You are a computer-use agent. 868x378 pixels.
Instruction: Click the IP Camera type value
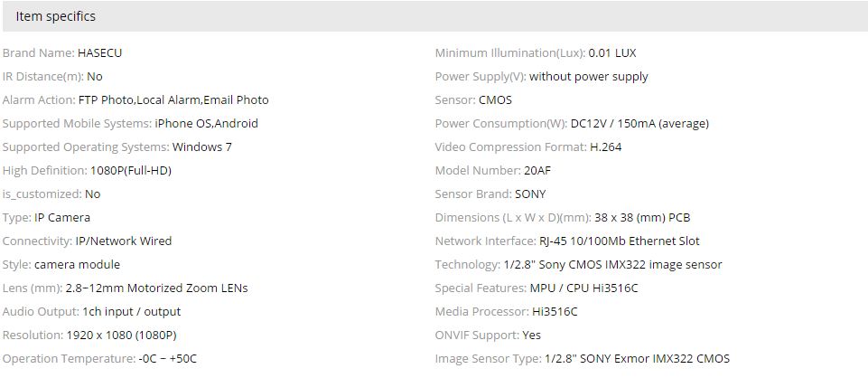pyautogui.click(x=62, y=217)
